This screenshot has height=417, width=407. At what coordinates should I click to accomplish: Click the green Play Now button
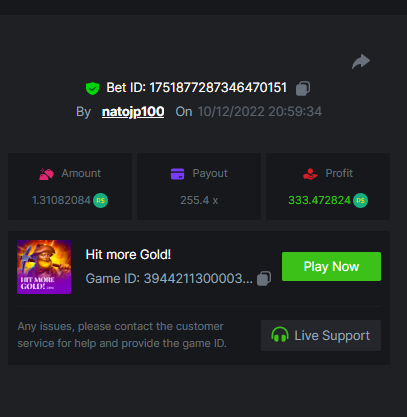tap(331, 266)
